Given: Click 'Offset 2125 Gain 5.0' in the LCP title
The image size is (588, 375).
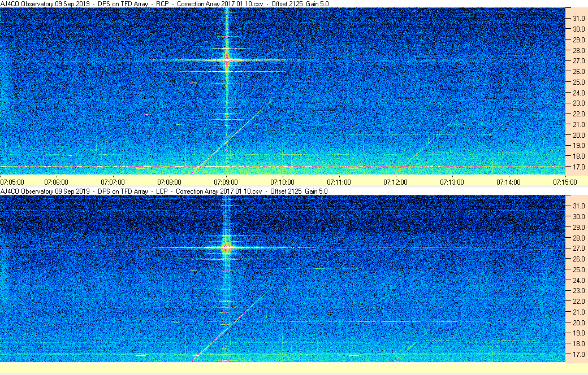Looking at the screenshot, I should point(299,191).
